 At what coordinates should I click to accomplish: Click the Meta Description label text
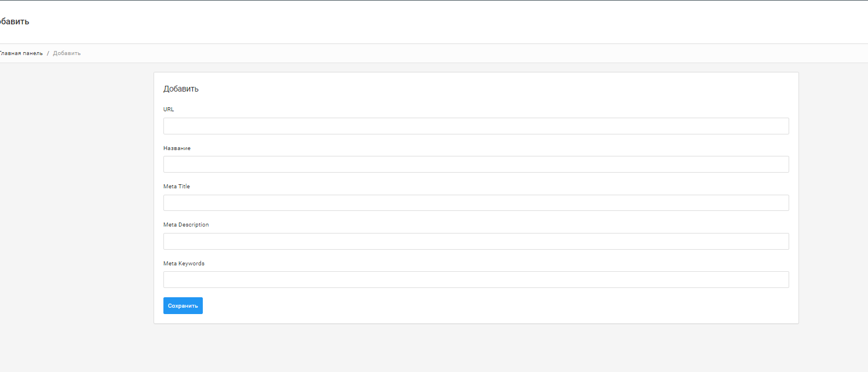click(x=186, y=225)
